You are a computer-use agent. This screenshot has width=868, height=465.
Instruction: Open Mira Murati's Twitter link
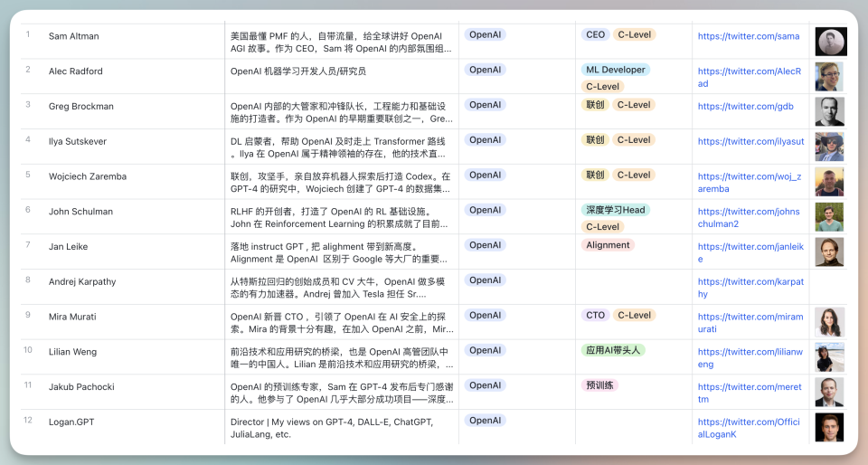750,323
